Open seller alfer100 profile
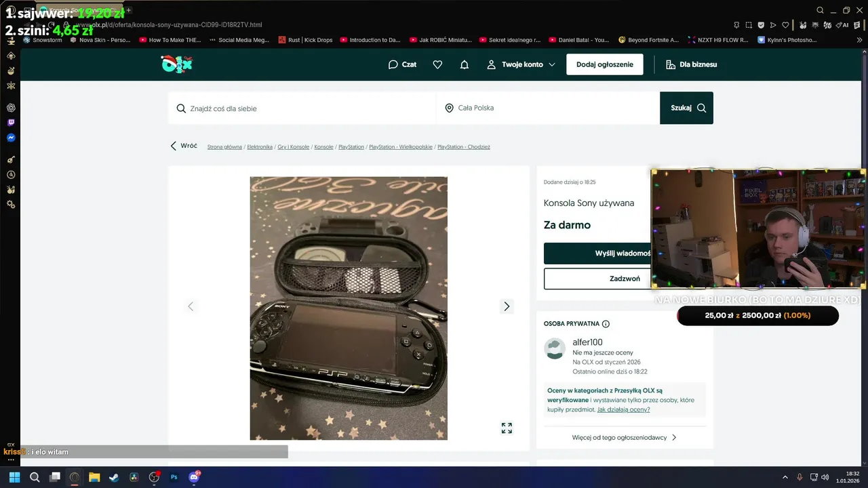The width and height of the screenshot is (868, 488). point(587,342)
